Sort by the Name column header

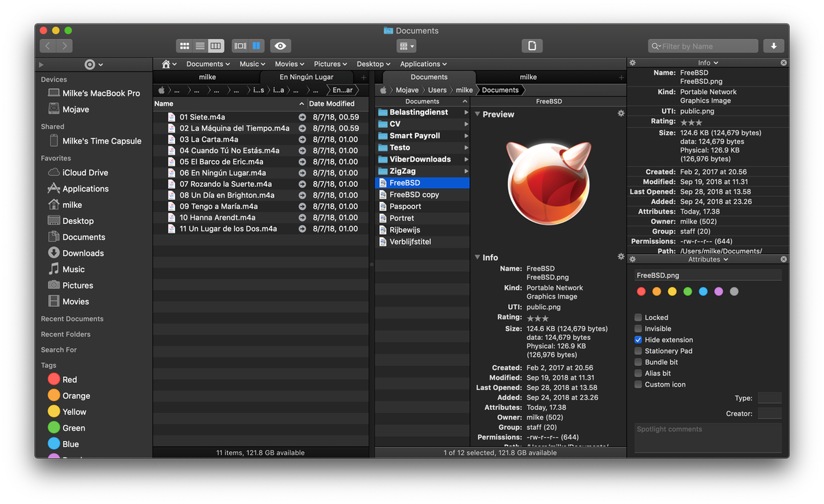pos(229,104)
